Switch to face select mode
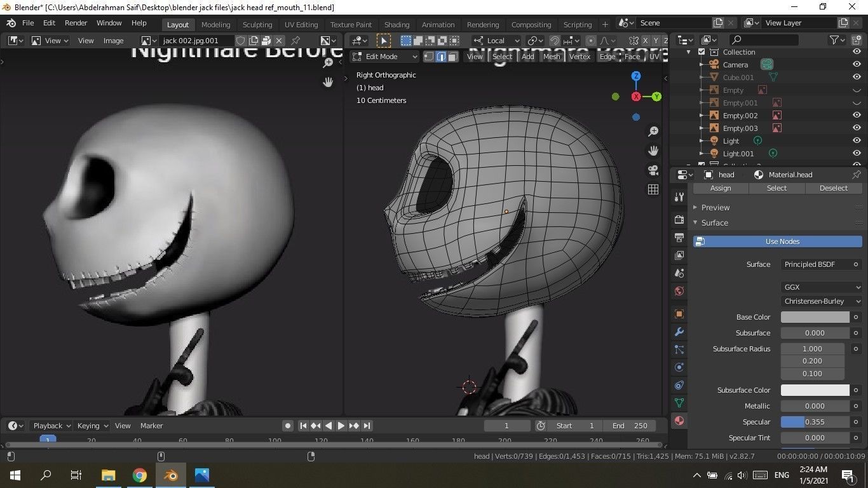 coord(452,57)
